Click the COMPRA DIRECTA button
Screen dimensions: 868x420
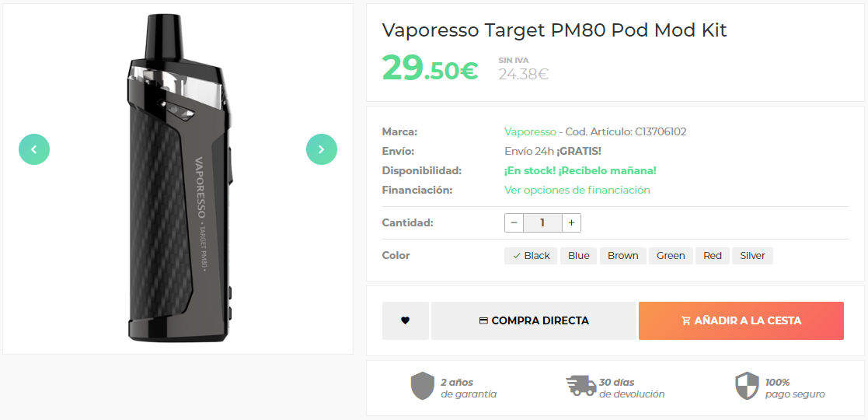click(534, 320)
